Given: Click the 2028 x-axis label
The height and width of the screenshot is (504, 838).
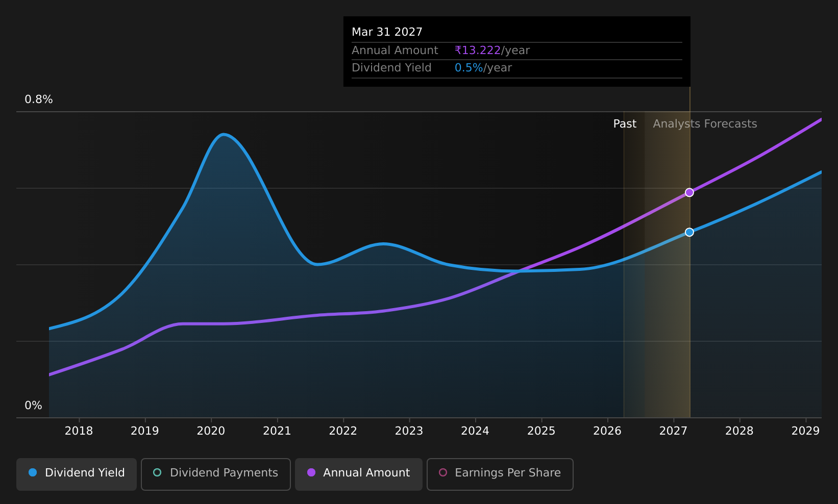Looking at the screenshot, I should click(x=740, y=431).
